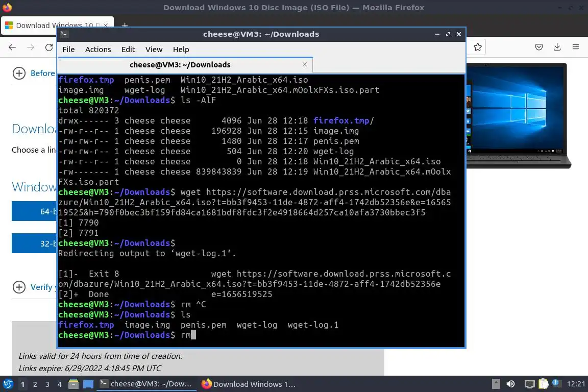
Task: Select the Download Windows 10 Firefox tab
Action: pyautogui.click(x=57, y=26)
